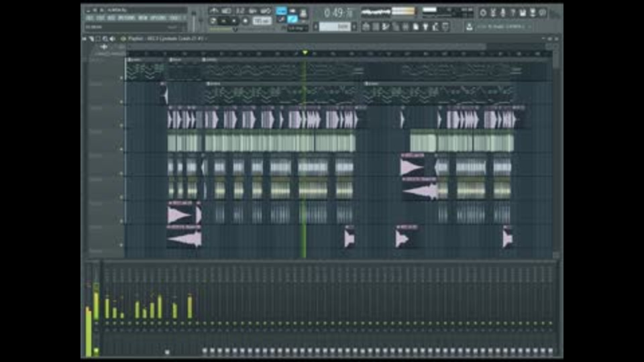
Task: Click fourth window shortcut icon after pattern selector
Action: pos(396,27)
